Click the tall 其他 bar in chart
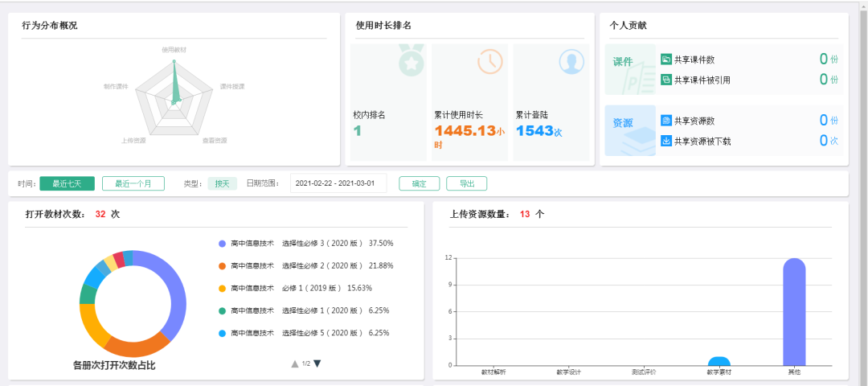 (x=794, y=312)
